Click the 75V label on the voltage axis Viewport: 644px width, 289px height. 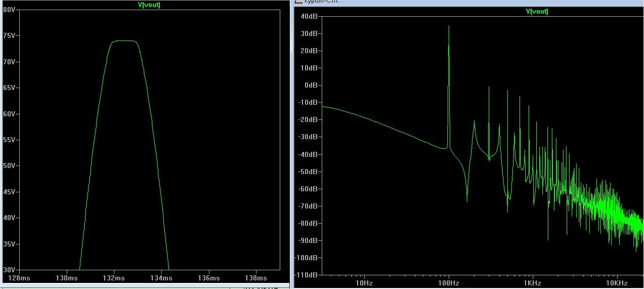(10, 36)
